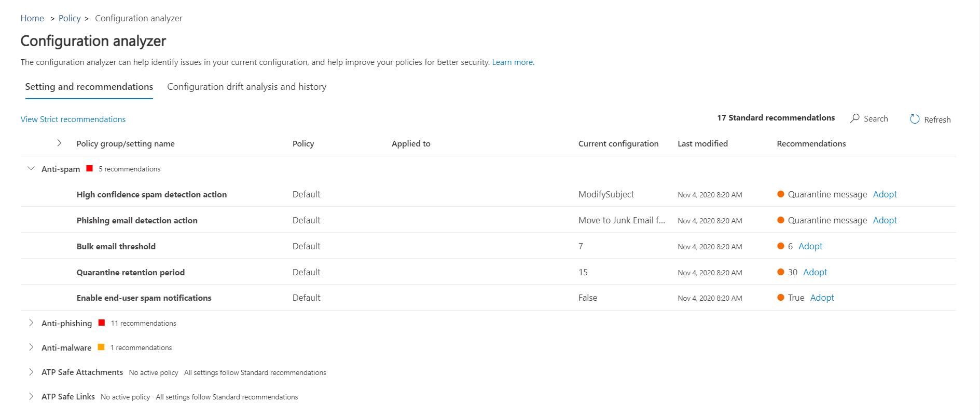Sort by Last modified column header
980x415 pixels.
702,144
